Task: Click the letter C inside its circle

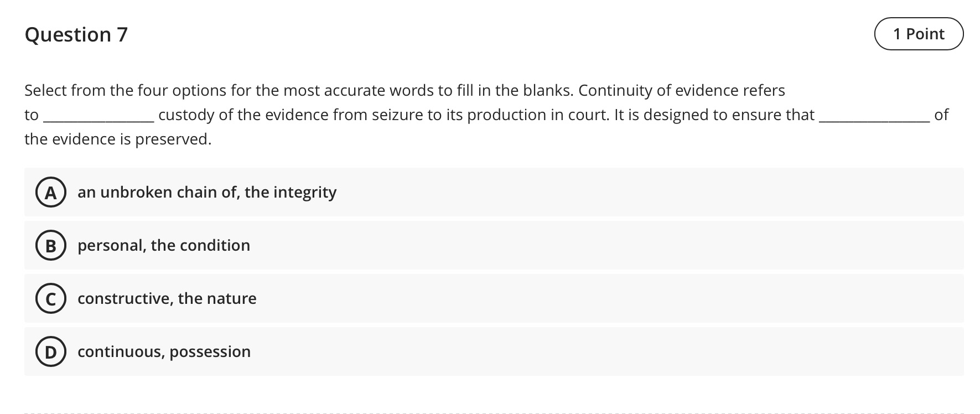Action: [50, 299]
